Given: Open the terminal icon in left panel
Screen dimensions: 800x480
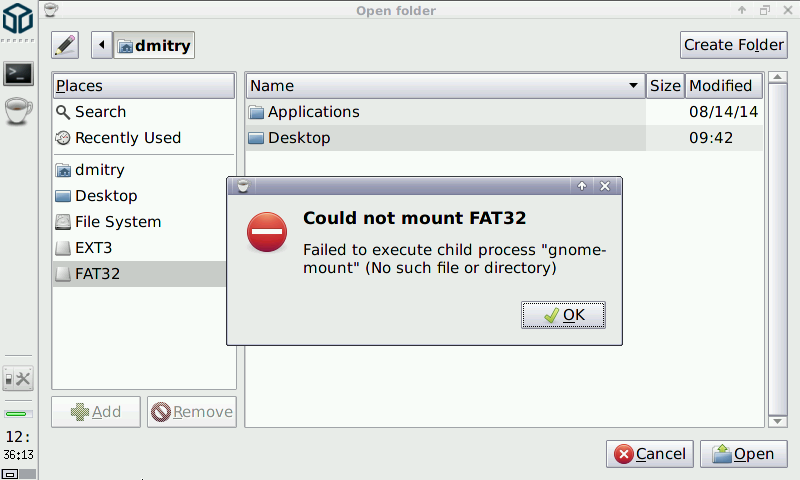Looking at the screenshot, I should tap(18, 73).
